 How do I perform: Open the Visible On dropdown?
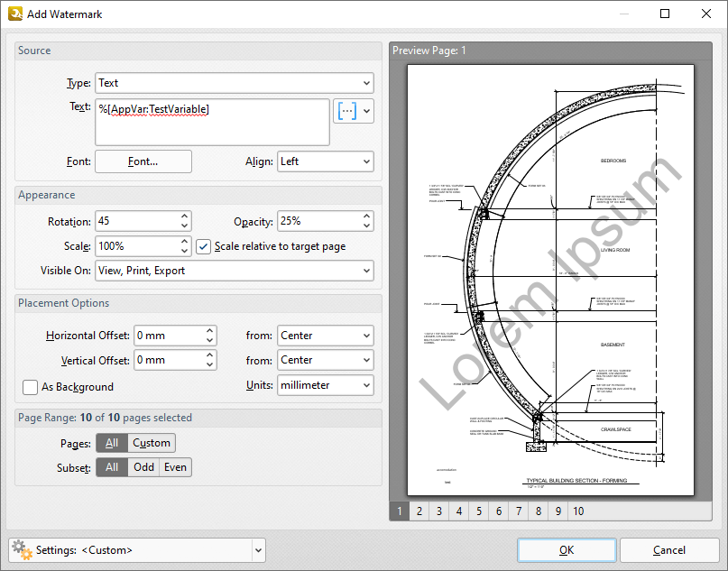[235, 271]
